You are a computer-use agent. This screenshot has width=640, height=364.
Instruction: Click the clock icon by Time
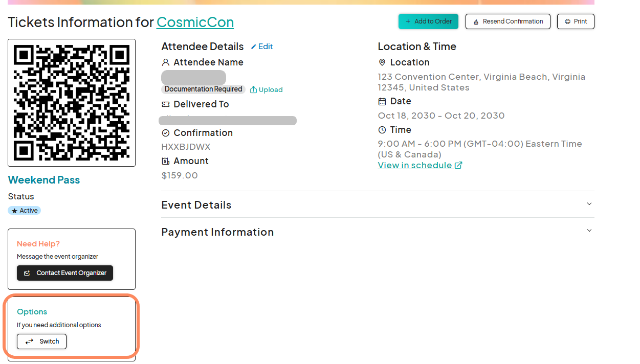382,130
